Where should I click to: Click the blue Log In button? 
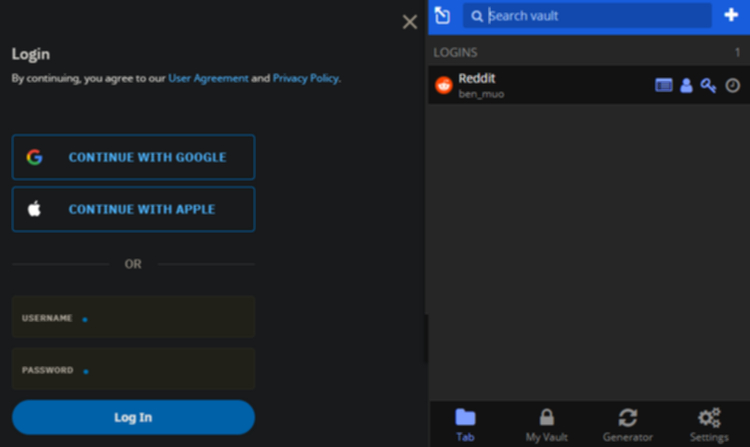pos(133,417)
